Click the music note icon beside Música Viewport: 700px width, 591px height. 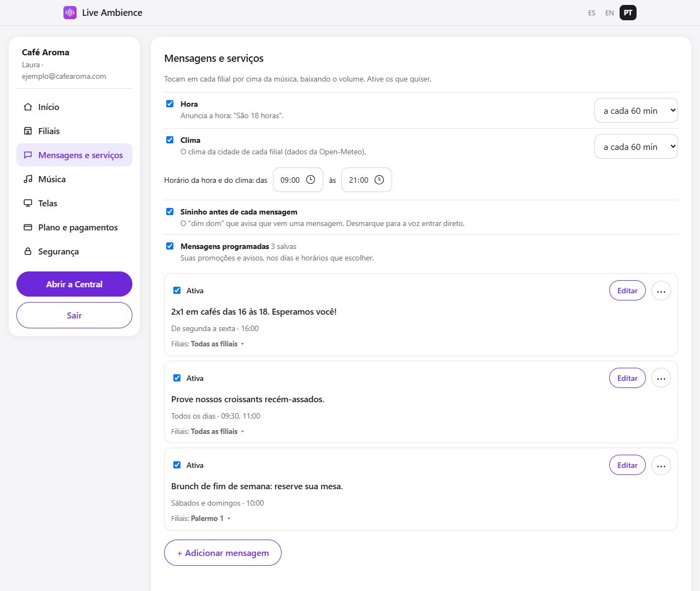28,179
